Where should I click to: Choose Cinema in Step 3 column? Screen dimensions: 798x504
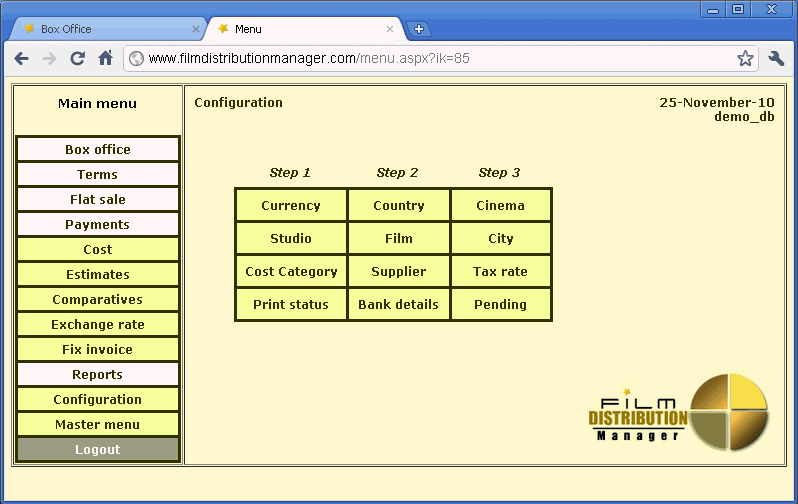[500, 206]
